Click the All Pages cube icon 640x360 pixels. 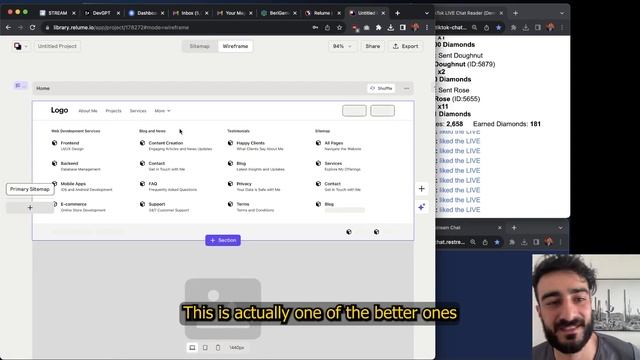[x=318, y=143]
